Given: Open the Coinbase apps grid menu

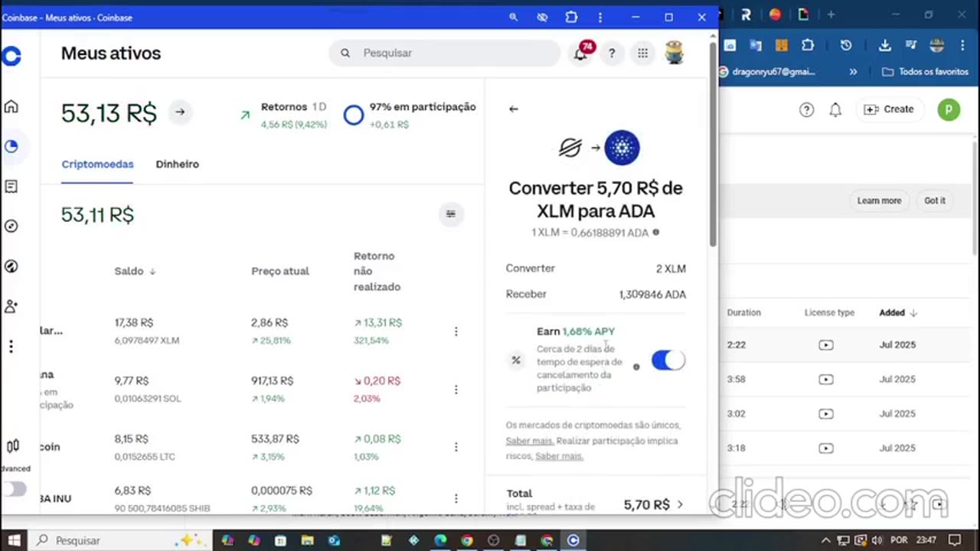Looking at the screenshot, I should click(x=643, y=53).
